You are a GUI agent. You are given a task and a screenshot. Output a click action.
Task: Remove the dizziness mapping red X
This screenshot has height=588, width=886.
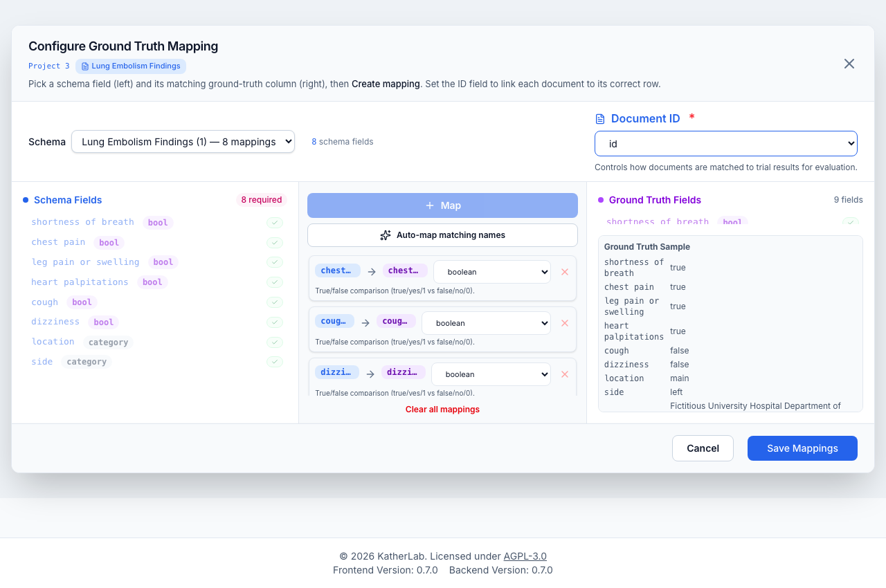[565, 374]
